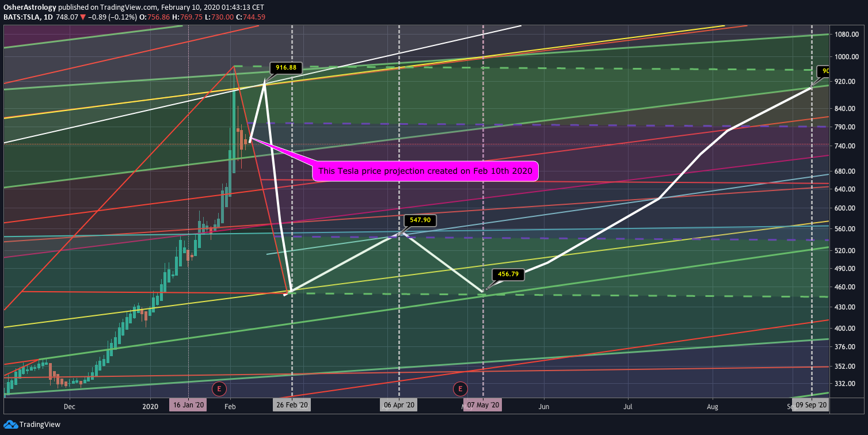868x435 pixels.
Task: Click the 790.00 price axis label
Action: (x=846, y=127)
